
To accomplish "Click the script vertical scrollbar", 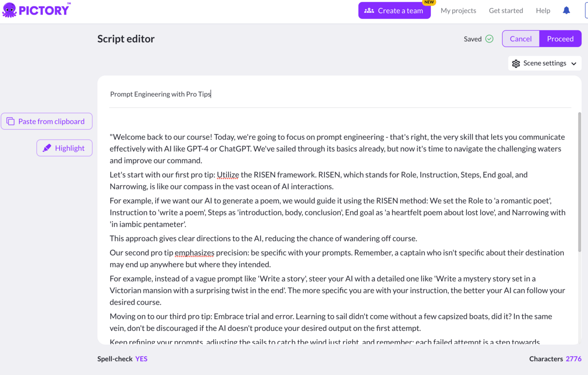I will point(579,182).
